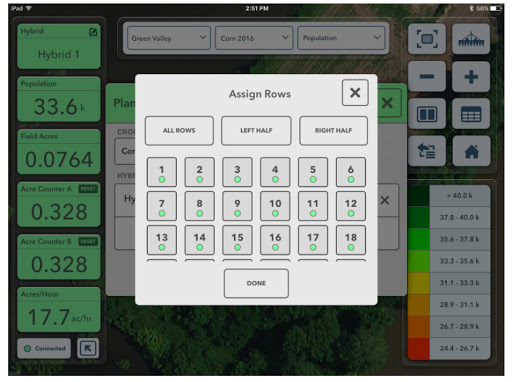Toggle row 10 assignment

click(275, 206)
